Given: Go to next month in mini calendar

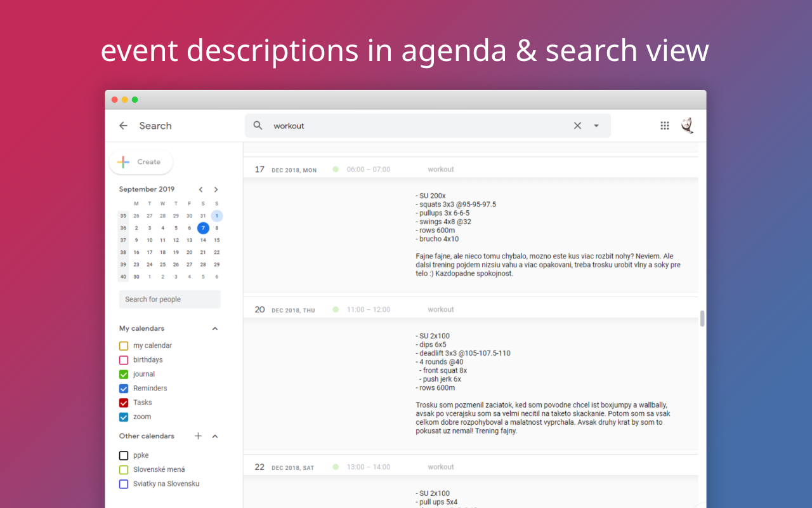Looking at the screenshot, I should [x=216, y=189].
